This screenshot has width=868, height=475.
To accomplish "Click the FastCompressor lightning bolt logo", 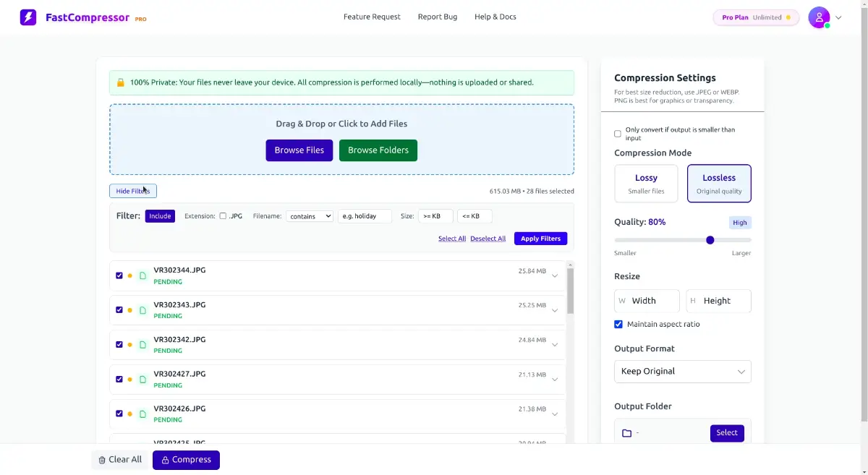I will [28, 17].
